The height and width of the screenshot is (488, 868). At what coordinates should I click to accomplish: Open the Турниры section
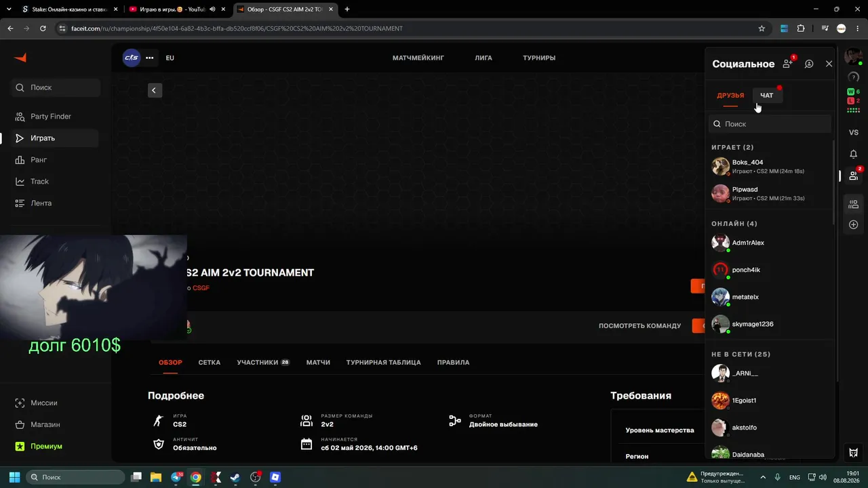[x=539, y=58]
